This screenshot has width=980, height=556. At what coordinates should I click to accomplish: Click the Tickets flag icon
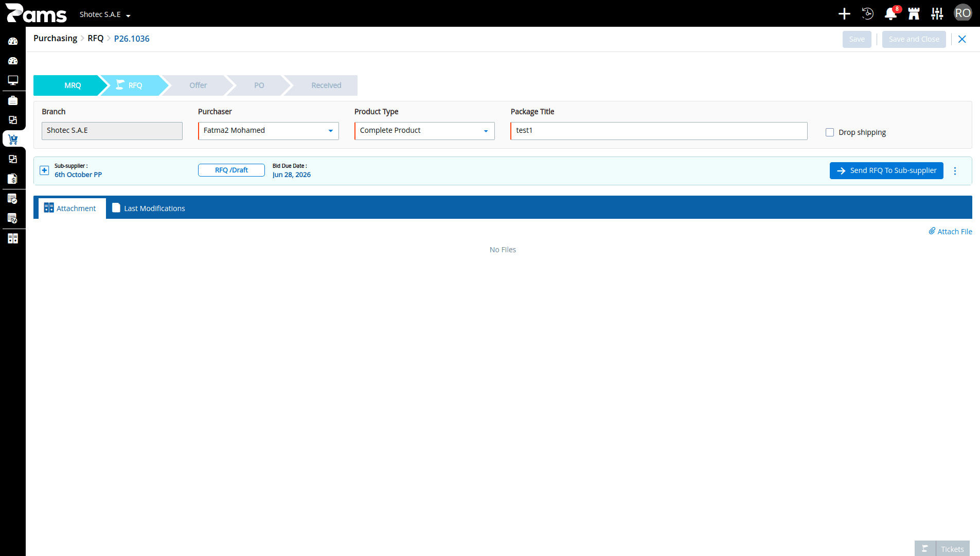tap(925, 549)
